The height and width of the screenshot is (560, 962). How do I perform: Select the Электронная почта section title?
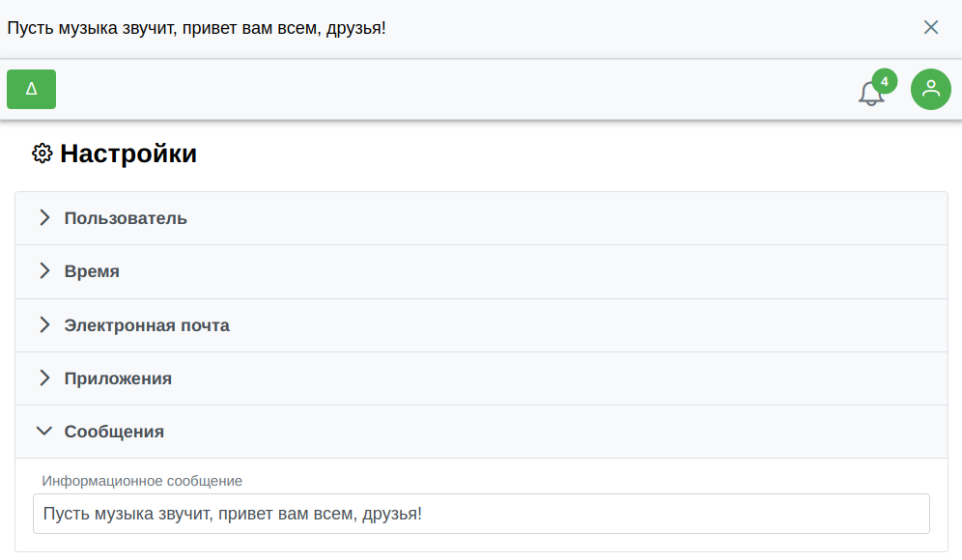pos(147,325)
